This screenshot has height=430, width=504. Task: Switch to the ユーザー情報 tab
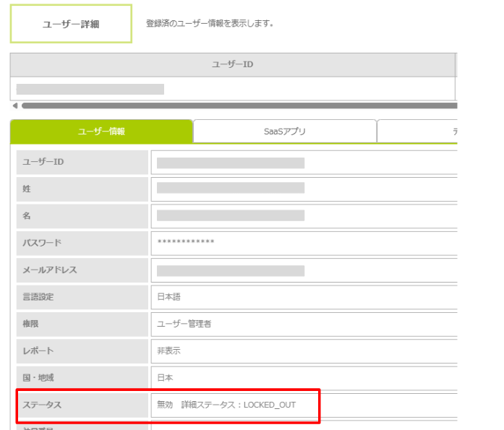101,132
